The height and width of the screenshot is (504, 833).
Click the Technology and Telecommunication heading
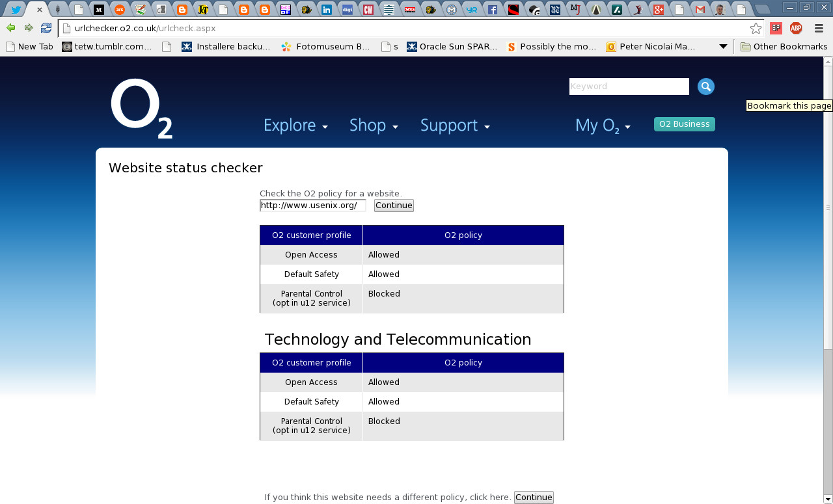pos(398,339)
